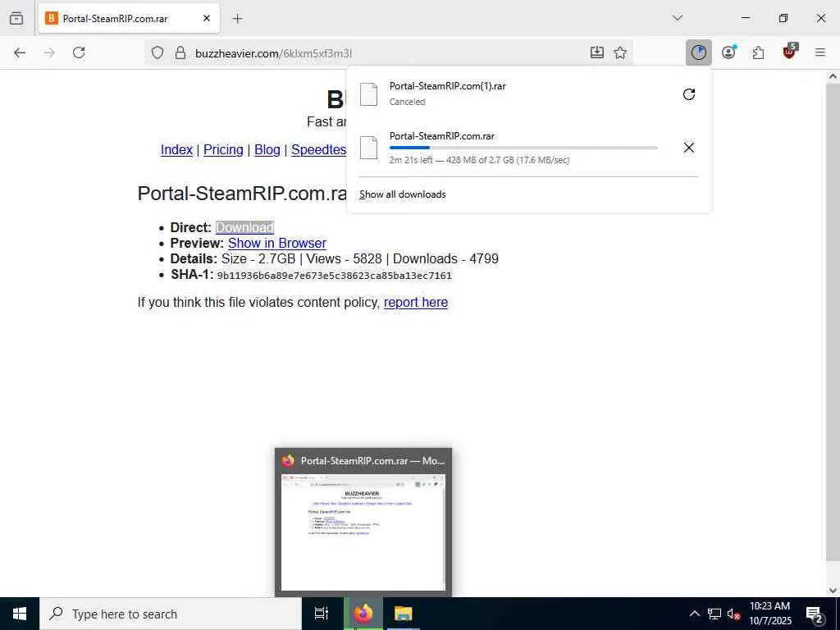
Task: Open the Speedtest link
Action: pos(319,149)
